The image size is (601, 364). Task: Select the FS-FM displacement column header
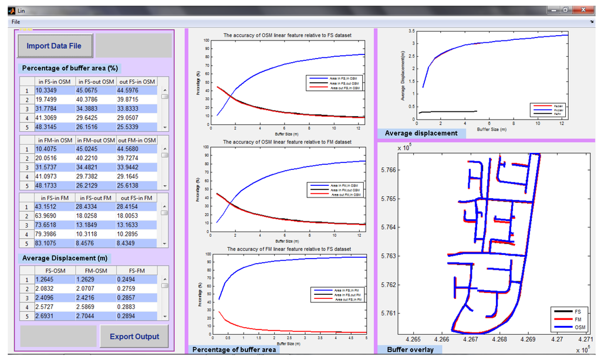tap(137, 271)
